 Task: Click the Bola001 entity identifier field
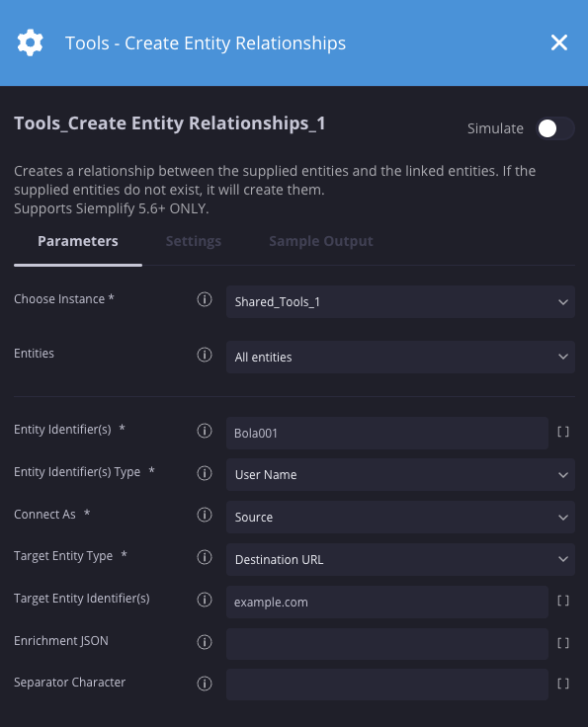point(387,433)
